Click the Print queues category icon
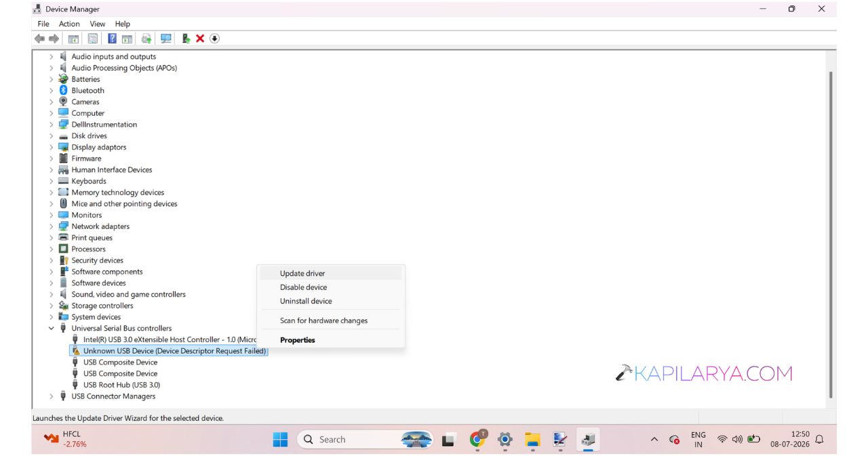The height and width of the screenshot is (456, 868). click(x=64, y=238)
